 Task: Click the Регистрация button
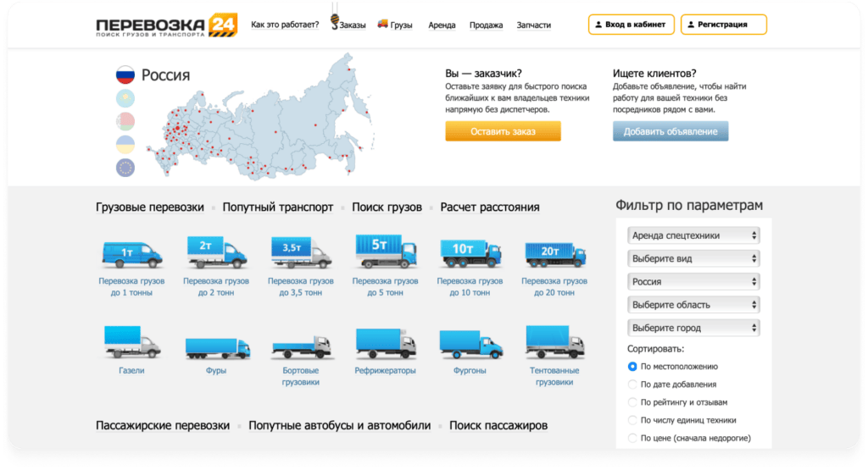click(724, 25)
